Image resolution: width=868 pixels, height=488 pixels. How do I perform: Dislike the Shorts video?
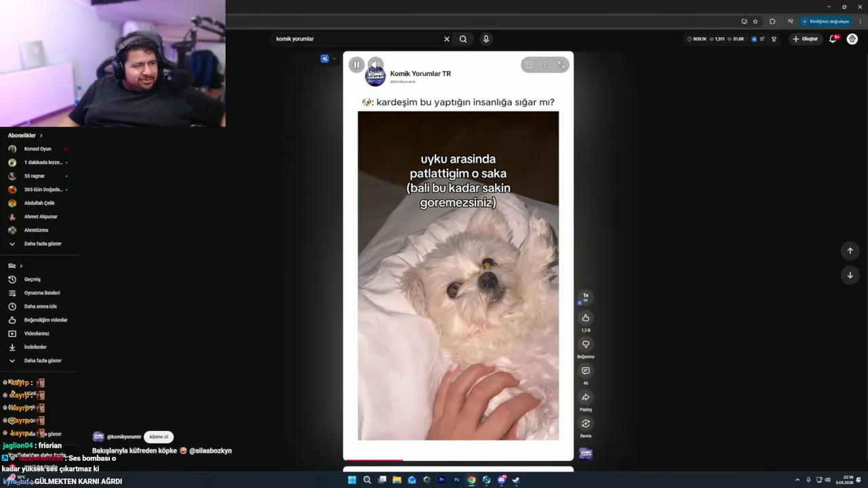(586, 344)
